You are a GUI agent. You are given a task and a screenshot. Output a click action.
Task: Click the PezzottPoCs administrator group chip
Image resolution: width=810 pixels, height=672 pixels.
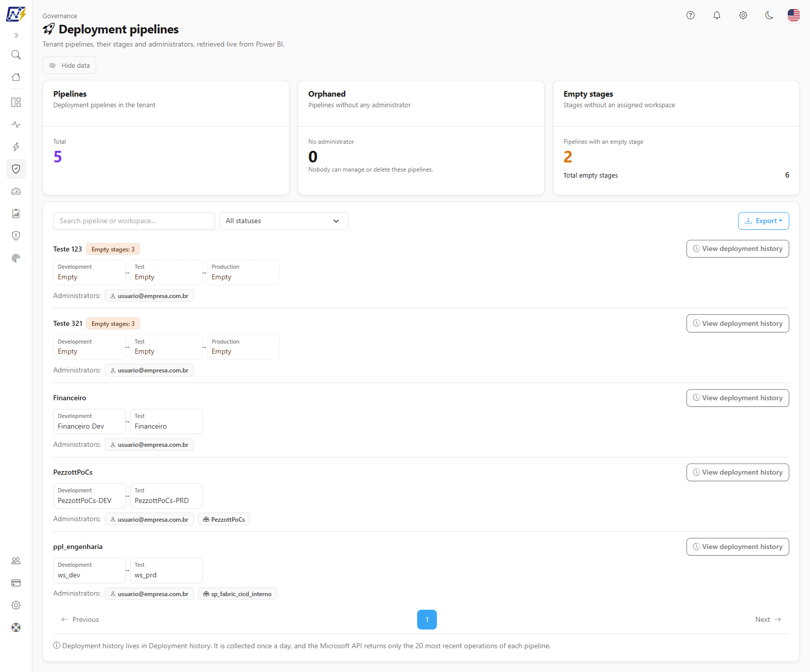pos(224,520)
